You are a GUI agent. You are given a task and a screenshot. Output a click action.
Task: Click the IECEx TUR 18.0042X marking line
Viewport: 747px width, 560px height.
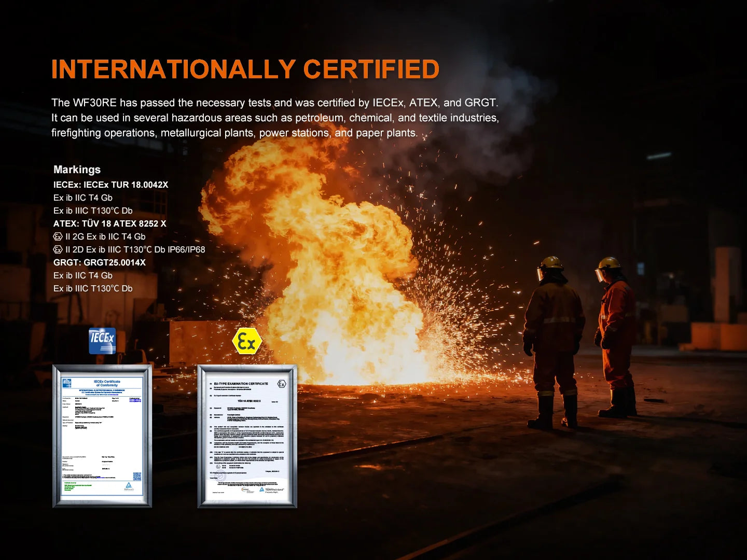coord(110,185)
